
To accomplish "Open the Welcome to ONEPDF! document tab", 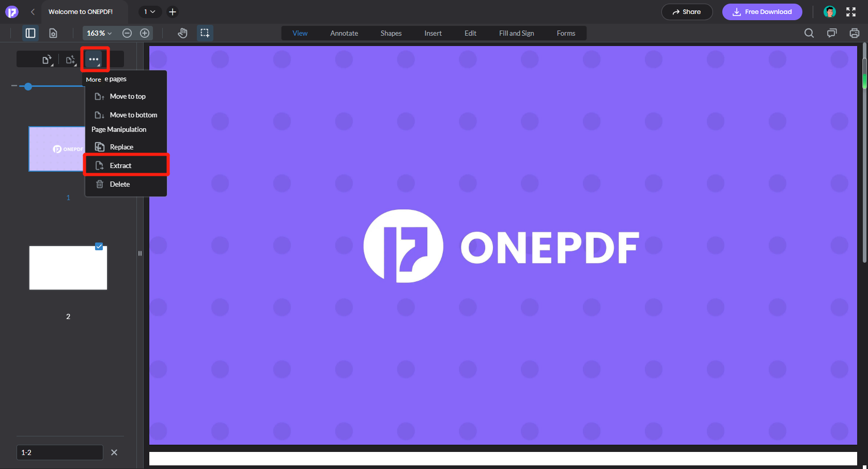I will 81,11.
